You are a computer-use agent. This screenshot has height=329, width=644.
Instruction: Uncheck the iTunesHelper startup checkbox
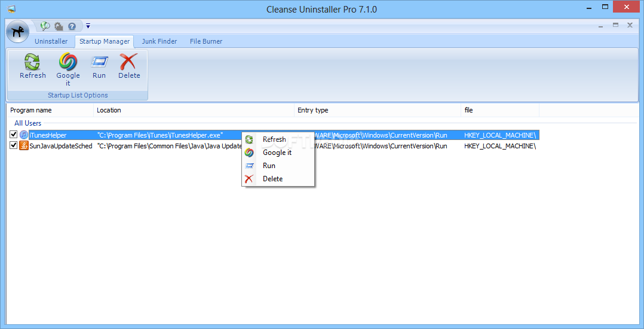[14, 135]
